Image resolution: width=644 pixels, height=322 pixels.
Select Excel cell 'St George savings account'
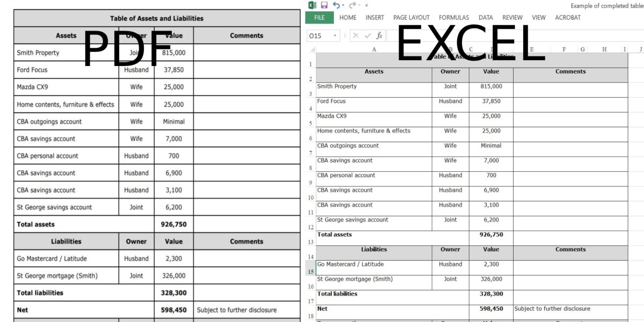point(374,223)
